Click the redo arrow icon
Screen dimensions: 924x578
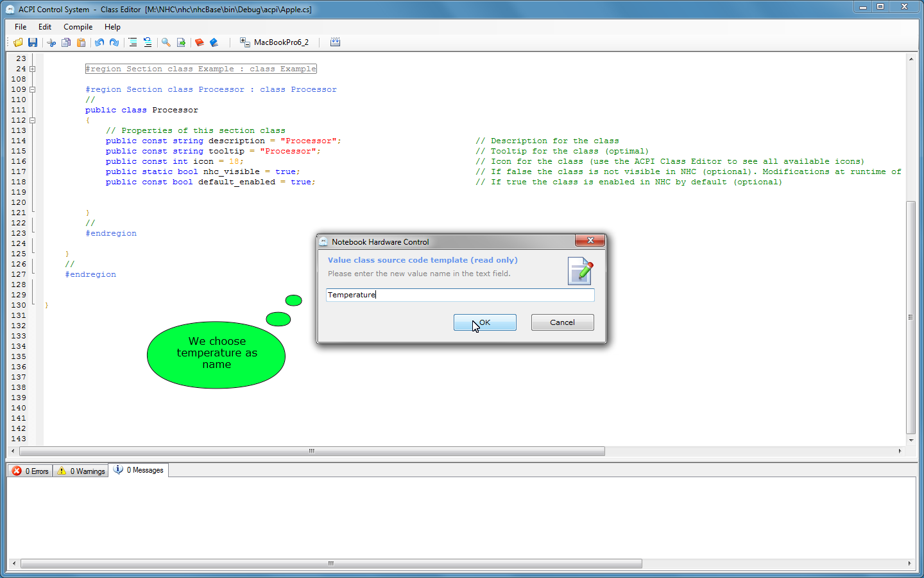tap(114, 42)
